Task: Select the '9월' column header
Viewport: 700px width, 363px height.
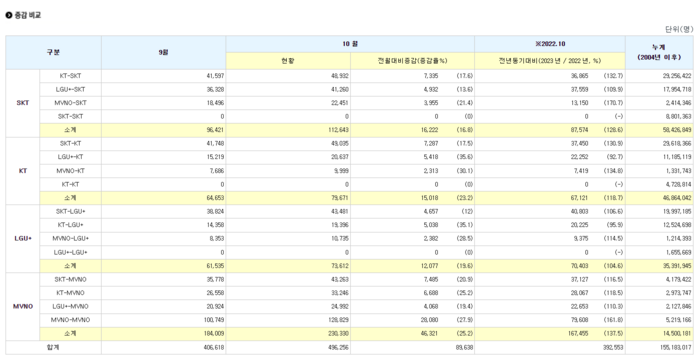Action: click(x=163, y=52)
